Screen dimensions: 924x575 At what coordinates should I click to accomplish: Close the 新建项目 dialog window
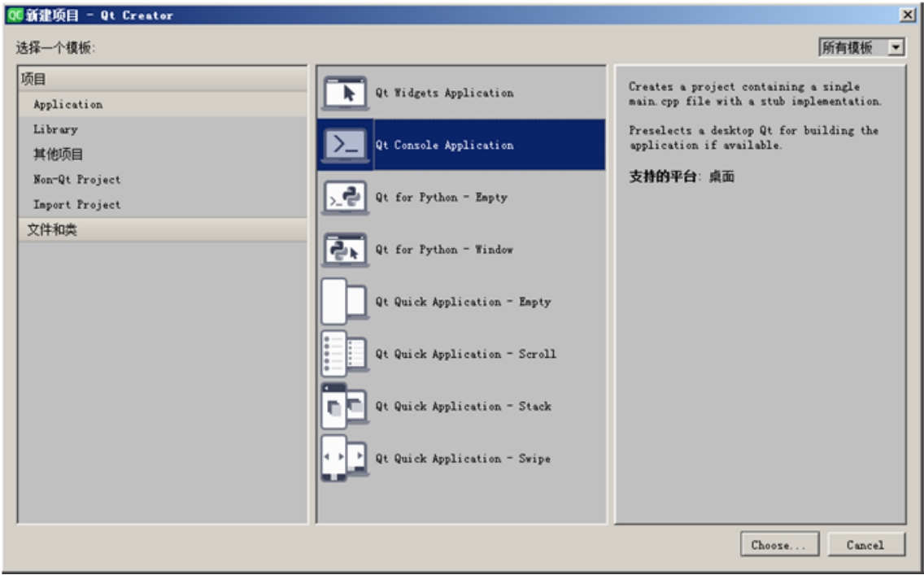click(x=908, y=15)
